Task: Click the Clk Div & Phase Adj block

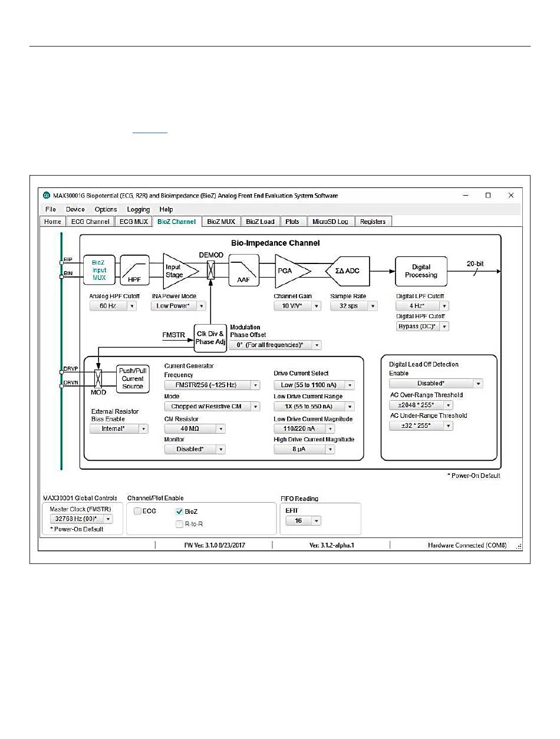Action: [x=210, y=338]
